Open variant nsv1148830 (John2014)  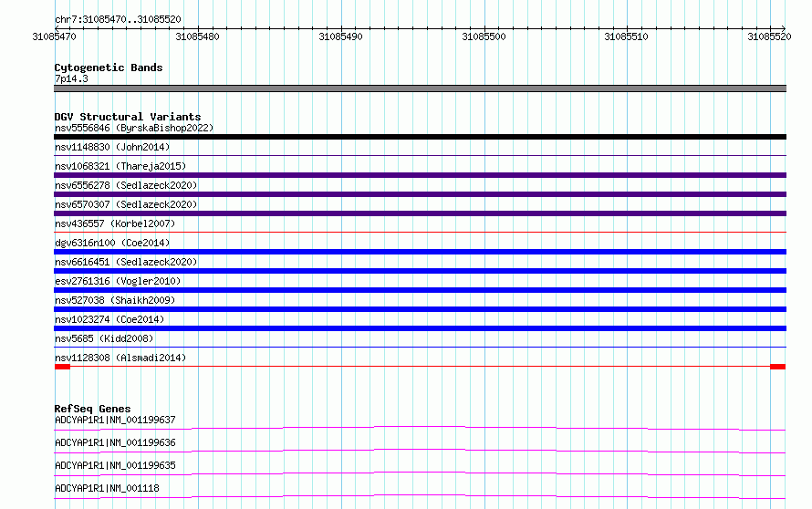[x=112, y=147]
